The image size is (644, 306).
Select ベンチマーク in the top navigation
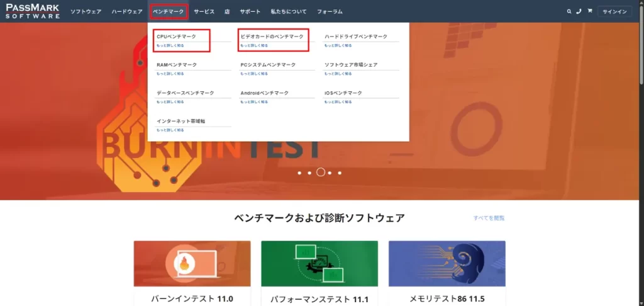(x=169, y=11)
